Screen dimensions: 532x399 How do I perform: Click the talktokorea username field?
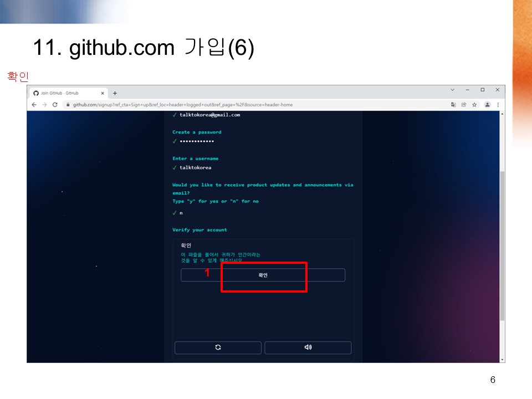coord(196,167)
